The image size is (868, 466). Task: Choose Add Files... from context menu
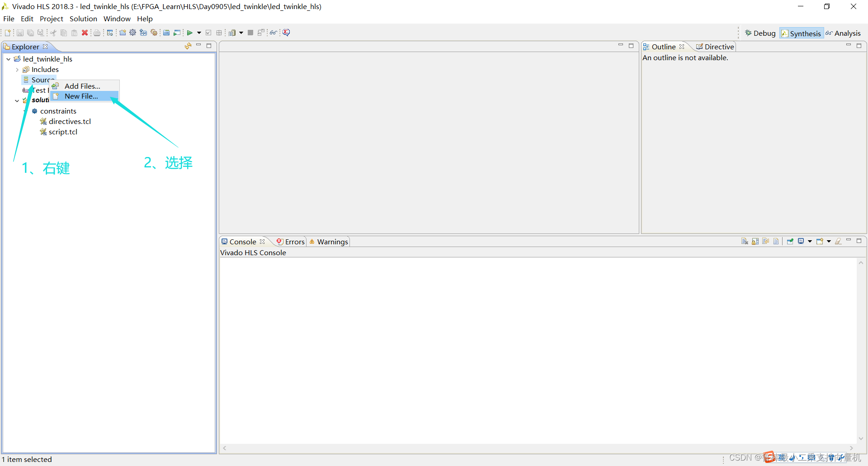tap(84, 86)
